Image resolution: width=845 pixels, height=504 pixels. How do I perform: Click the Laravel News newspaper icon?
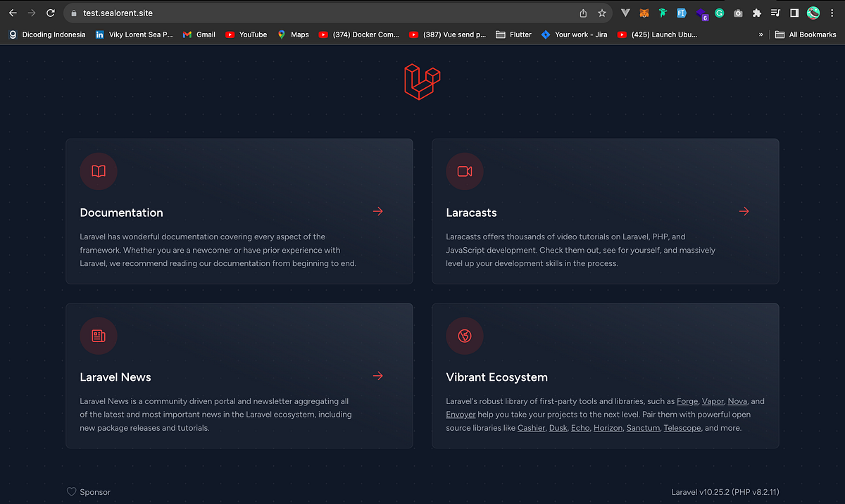98,336
